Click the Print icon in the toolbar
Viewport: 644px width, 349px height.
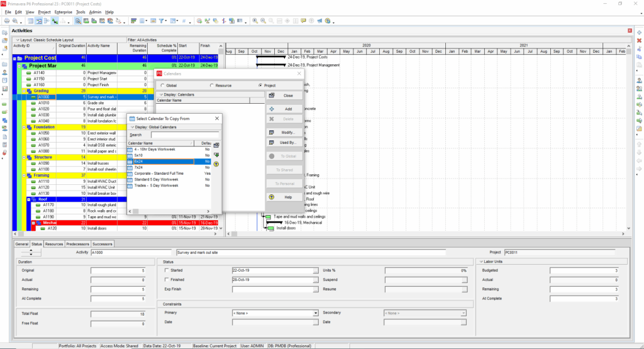[7, 21]
